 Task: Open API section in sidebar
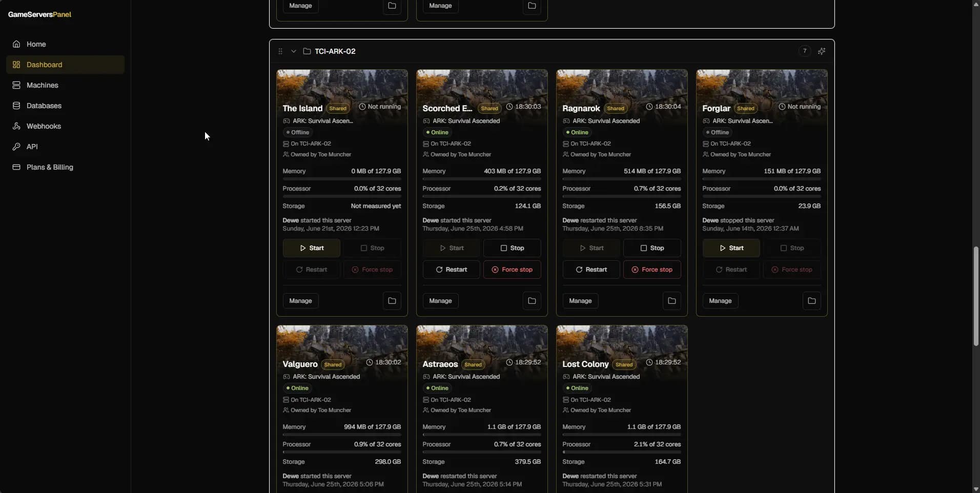point(65,147)
